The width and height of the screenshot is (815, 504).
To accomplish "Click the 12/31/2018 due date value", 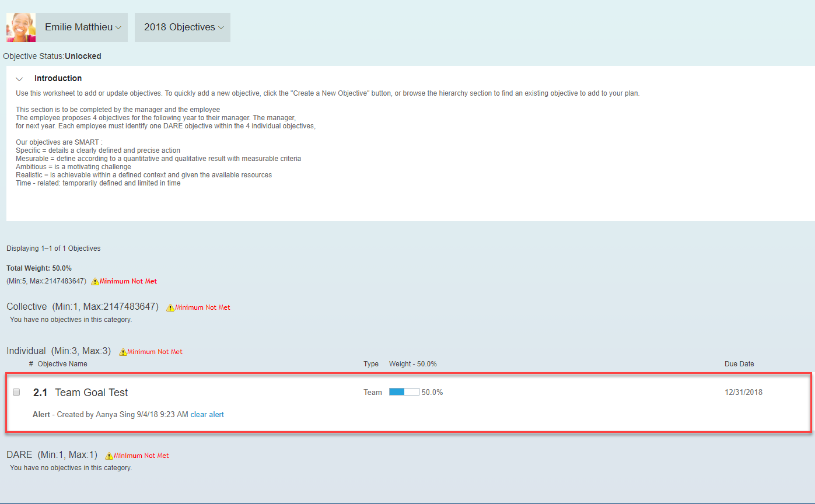I will point(743,392).
